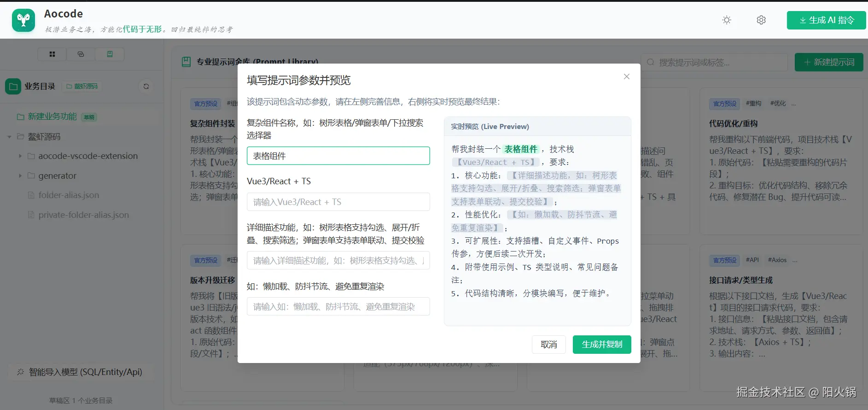This screenshot has height=410, width=868.
Task: Click 官方预设 tag on 版本升级迁移 card
Action: point(206,260)
